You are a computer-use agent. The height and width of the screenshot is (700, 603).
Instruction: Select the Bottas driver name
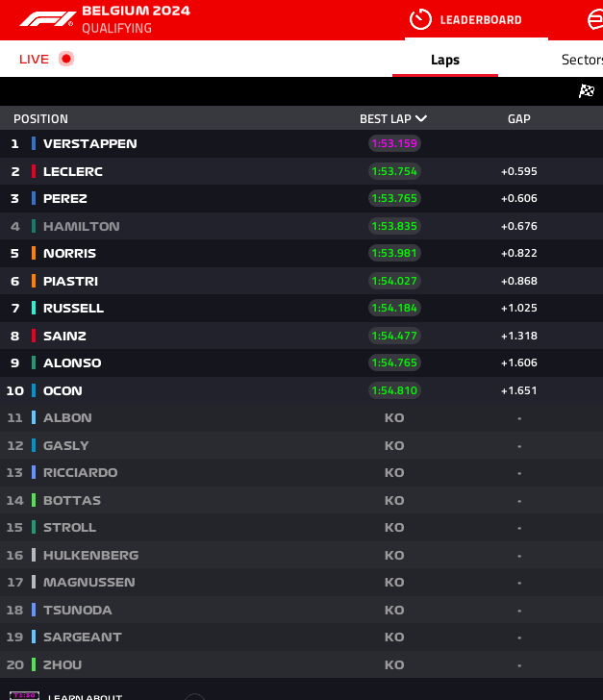point(72,500)
